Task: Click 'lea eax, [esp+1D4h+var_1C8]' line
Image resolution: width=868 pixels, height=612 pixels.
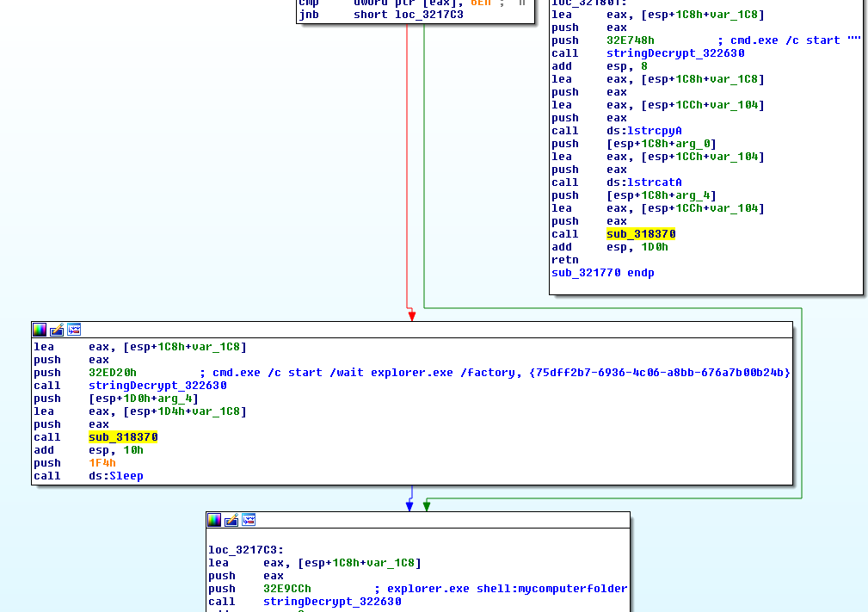Action: click(x=140, y=411)
